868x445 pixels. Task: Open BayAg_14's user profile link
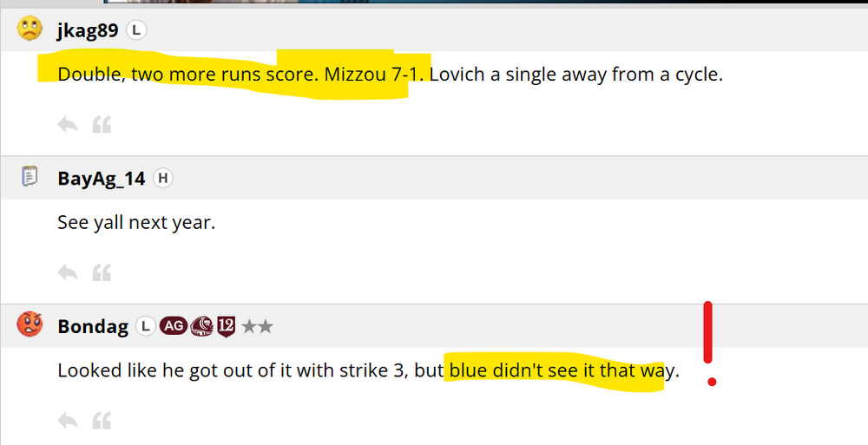pyautogui.click(x=101, y=179)
